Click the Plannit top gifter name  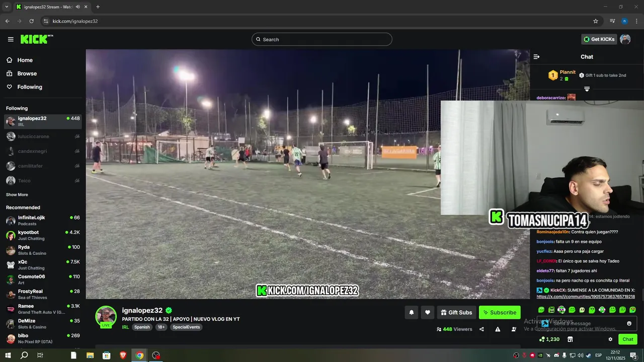point(568,72)
